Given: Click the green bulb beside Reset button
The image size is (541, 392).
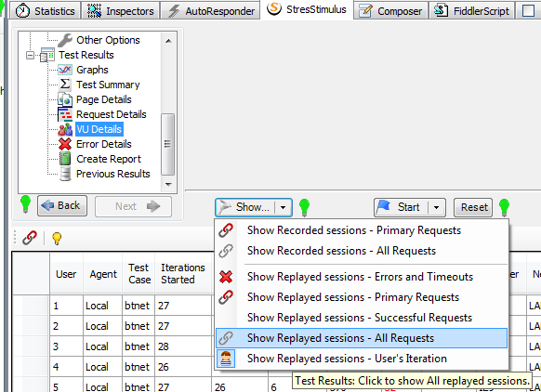Looking at the screenshot, I should [504, 207].
